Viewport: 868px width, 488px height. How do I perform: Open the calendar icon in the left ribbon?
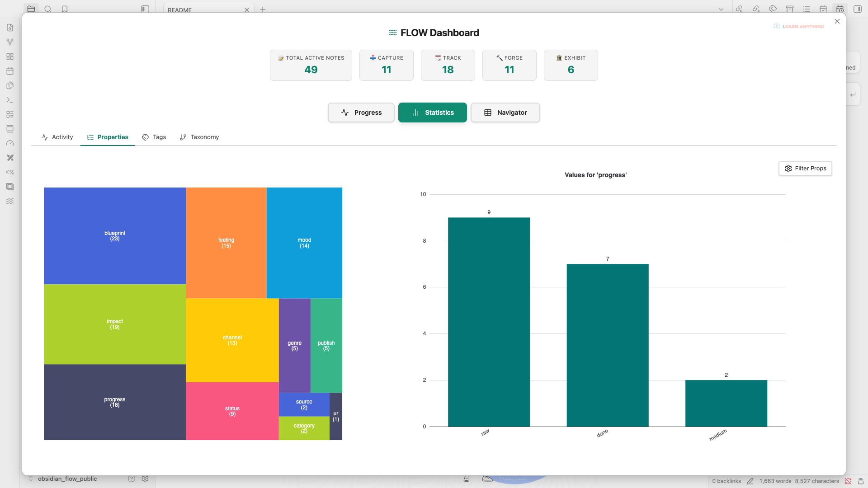tap(10, 71)
